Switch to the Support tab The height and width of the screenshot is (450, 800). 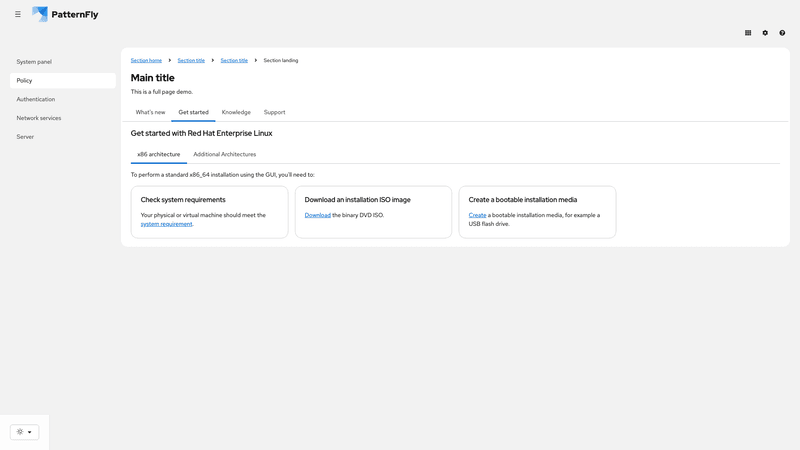tap(274, 112)
